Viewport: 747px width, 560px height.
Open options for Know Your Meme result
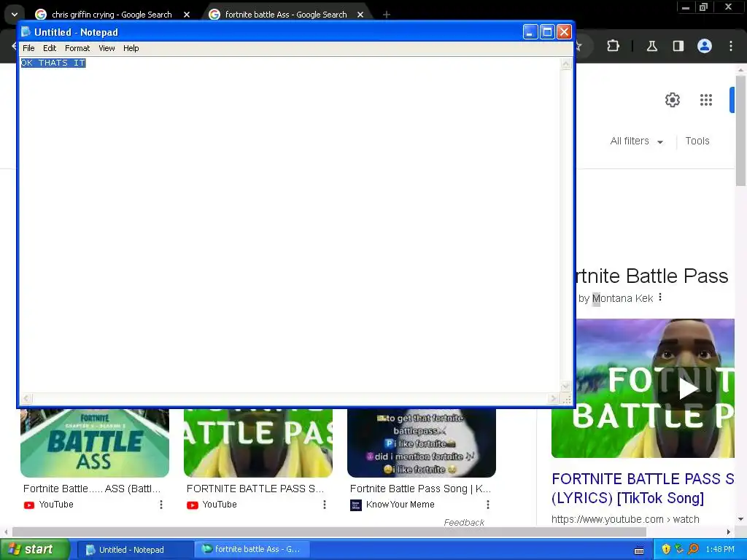[488, 505]
